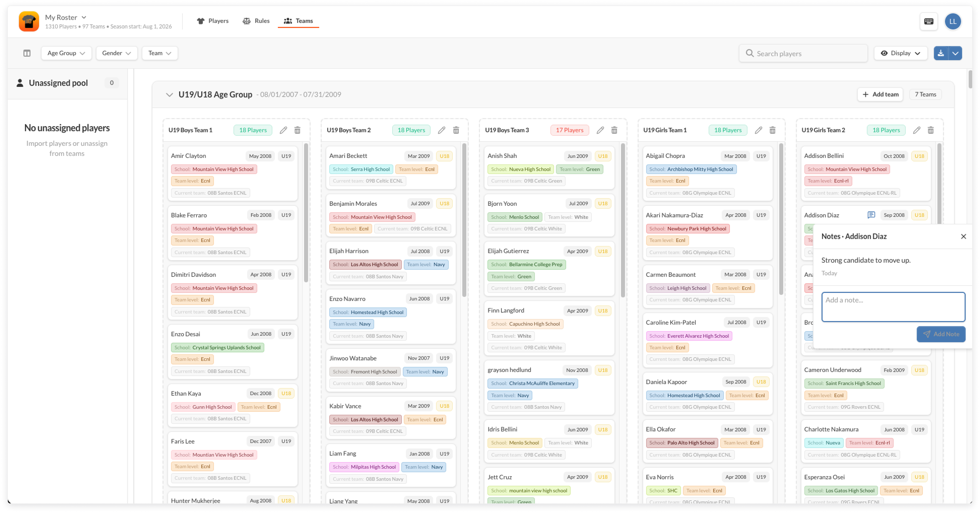Delete U19 Boys Team 2 trash icon

(x=456, y=130)
